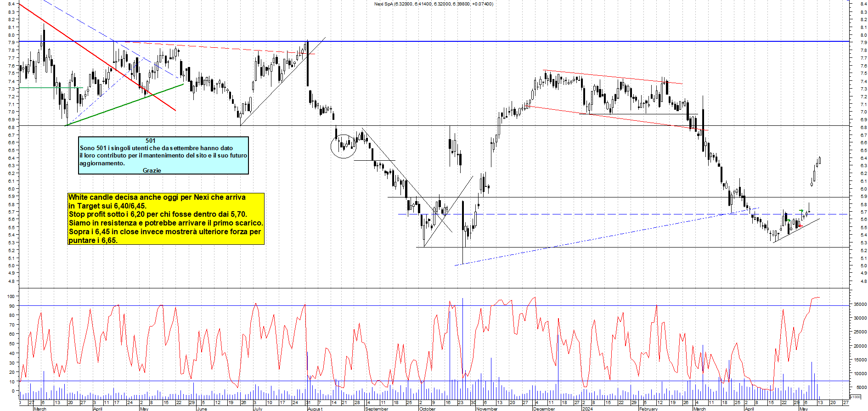This screenshot has width=868, height=411.
Task: Click the 25000 volume axis label
Action: [x=860, y=332]
